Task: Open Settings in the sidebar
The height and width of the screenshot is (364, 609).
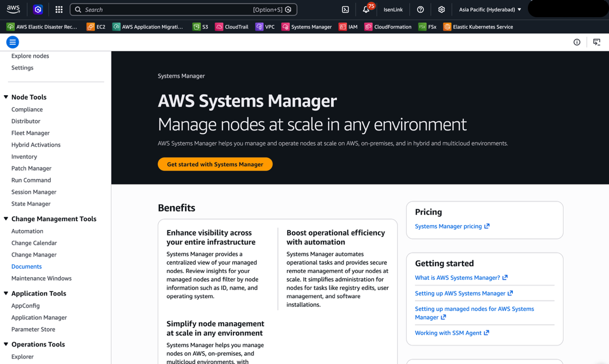Action: (x=22, y=68)
